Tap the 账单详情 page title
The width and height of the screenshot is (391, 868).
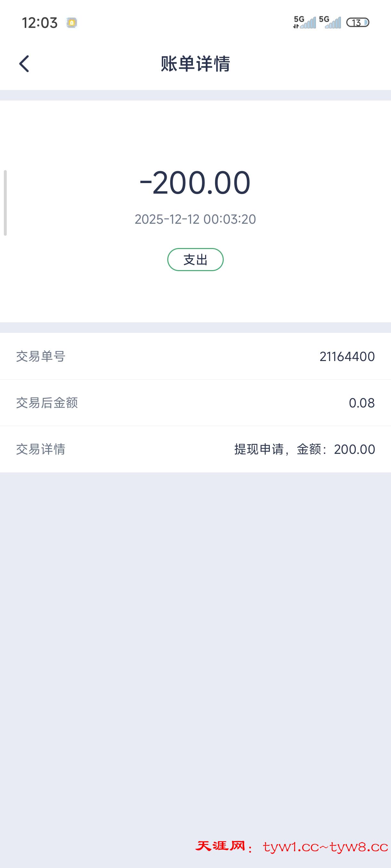coord(195,64)
